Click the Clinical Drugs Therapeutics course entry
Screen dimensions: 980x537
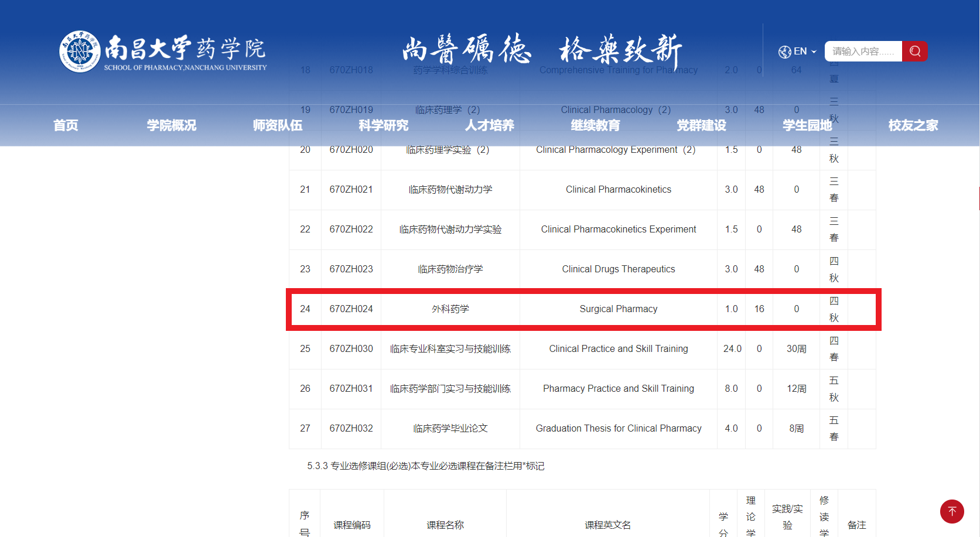tap(618, 269)
